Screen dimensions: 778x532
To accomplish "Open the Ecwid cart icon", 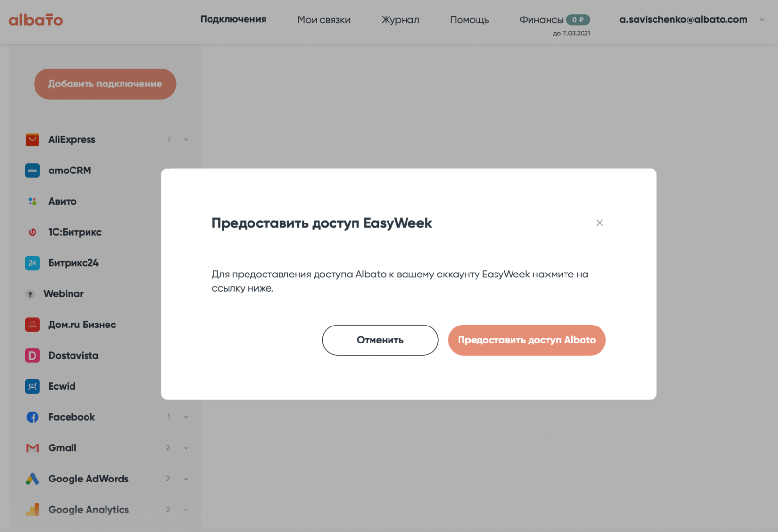I will (x=32, y=386).
